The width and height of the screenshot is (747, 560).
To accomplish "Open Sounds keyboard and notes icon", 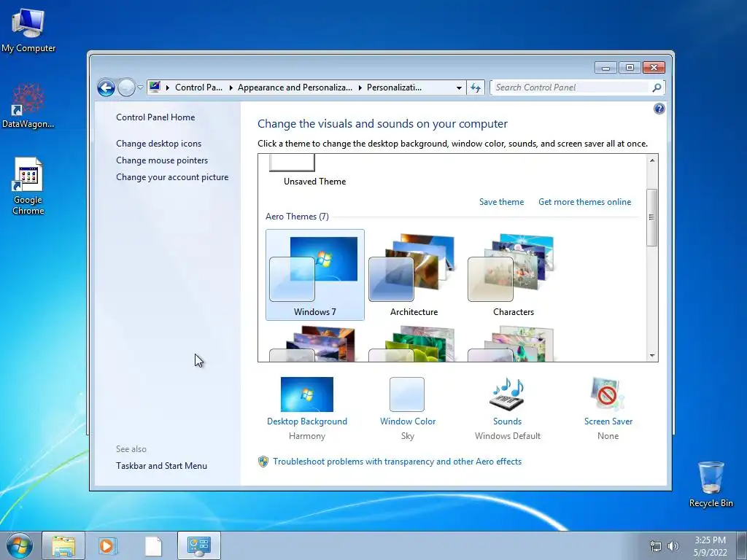I will click(x=508, y=394).
